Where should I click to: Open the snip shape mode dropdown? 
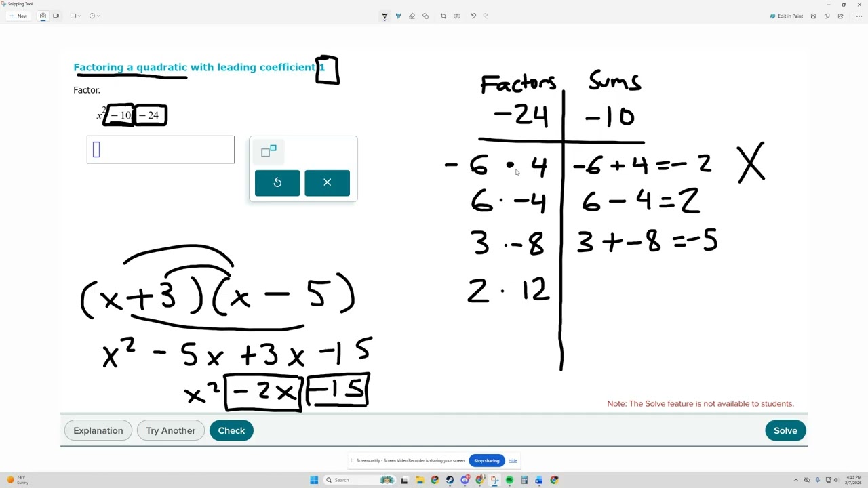pyautogui.click(x=75, y=16)
